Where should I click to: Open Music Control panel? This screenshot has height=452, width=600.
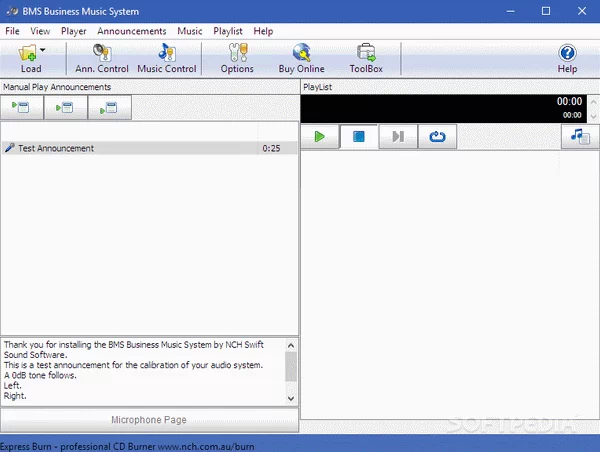pyautogui.click(x=166, y=57)
